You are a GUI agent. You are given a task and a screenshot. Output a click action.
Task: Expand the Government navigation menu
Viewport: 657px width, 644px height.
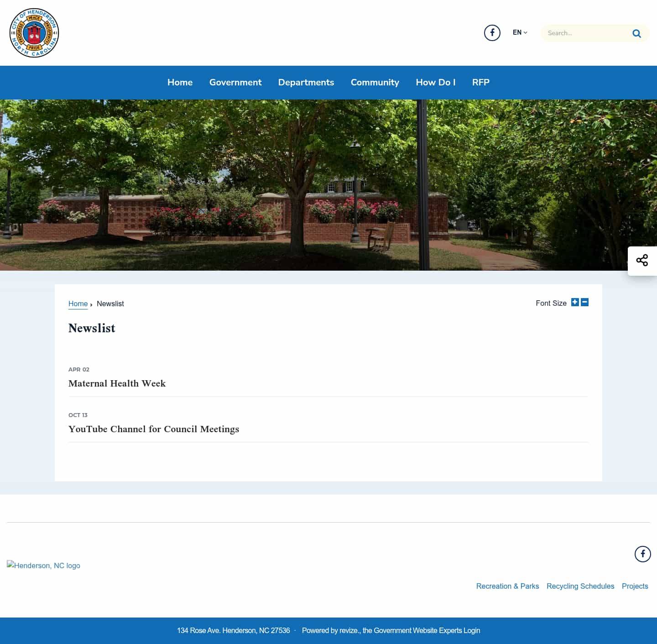235,82
